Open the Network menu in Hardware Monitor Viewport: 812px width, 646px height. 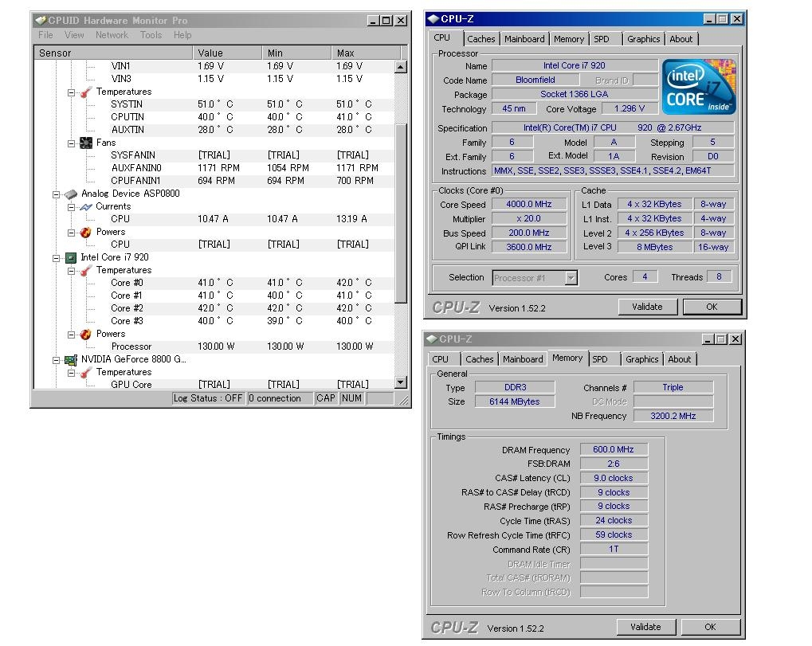(x=112, y=35)
